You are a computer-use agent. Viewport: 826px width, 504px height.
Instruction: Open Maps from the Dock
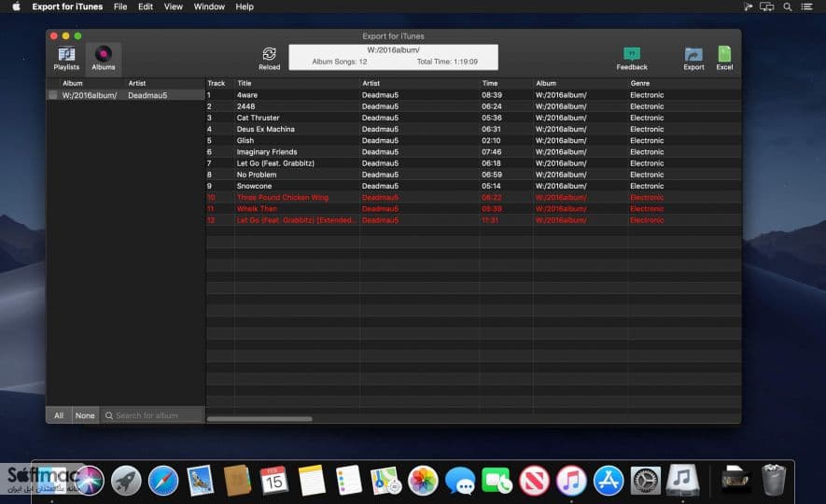pos(385,481)
